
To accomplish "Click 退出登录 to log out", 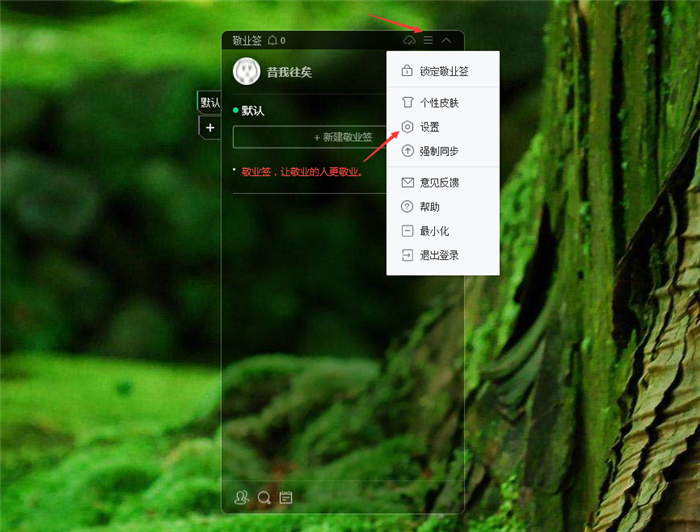I will pos(443,255).
